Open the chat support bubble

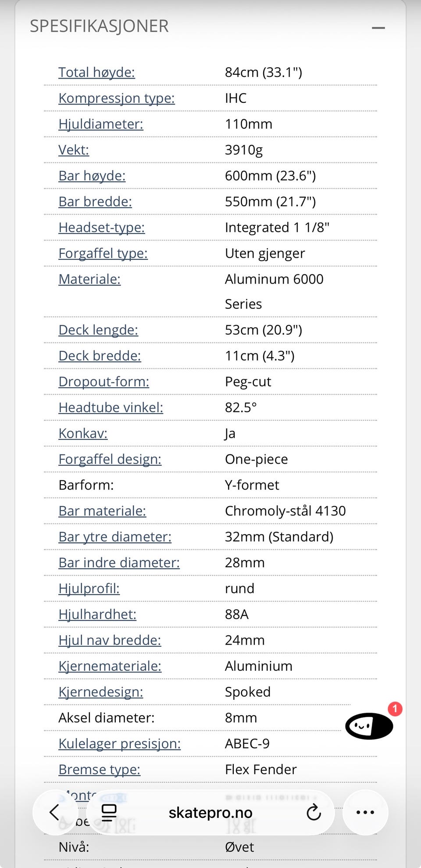[369, 726]
